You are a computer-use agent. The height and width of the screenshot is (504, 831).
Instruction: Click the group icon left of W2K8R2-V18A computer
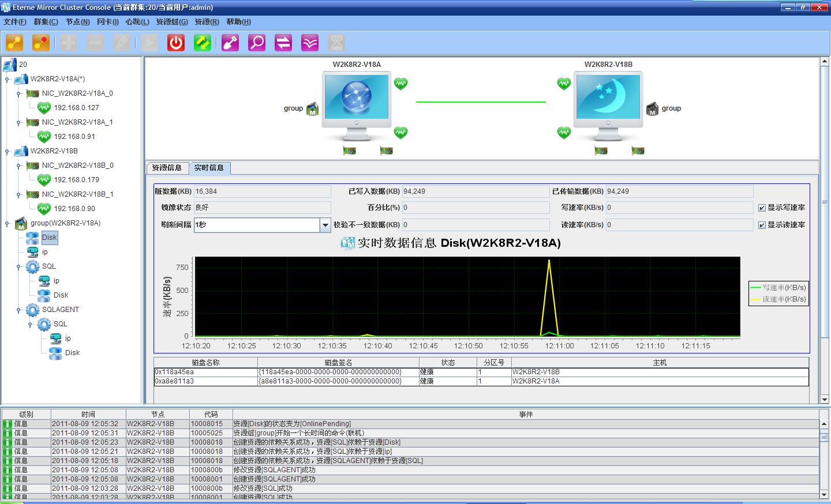pyautogui.click(x=312, y=108)
